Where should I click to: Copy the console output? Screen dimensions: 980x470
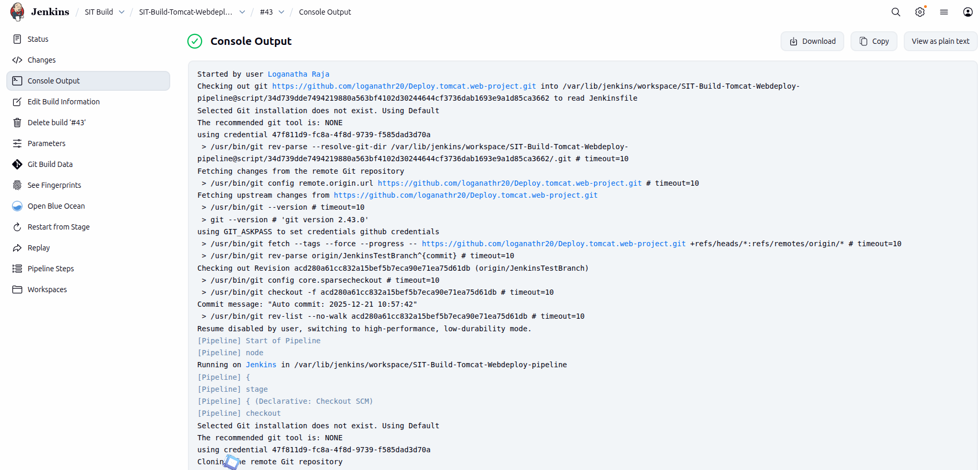point(873,41)
